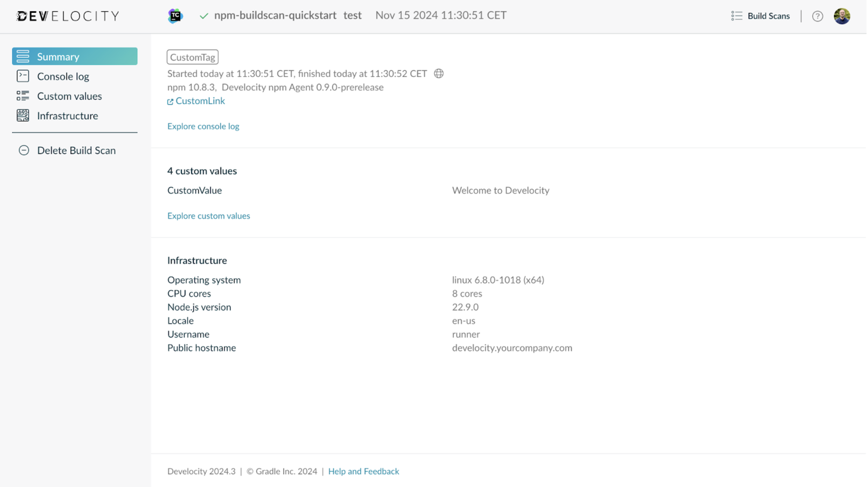Click the Nov 15 2024 11:30:51 CET timestamp

point(441,16)
